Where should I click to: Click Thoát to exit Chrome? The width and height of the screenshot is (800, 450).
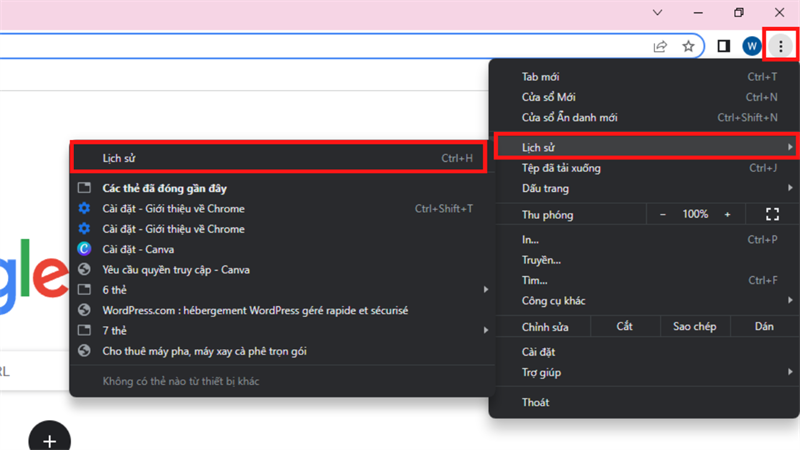click(x=644, y=402)
